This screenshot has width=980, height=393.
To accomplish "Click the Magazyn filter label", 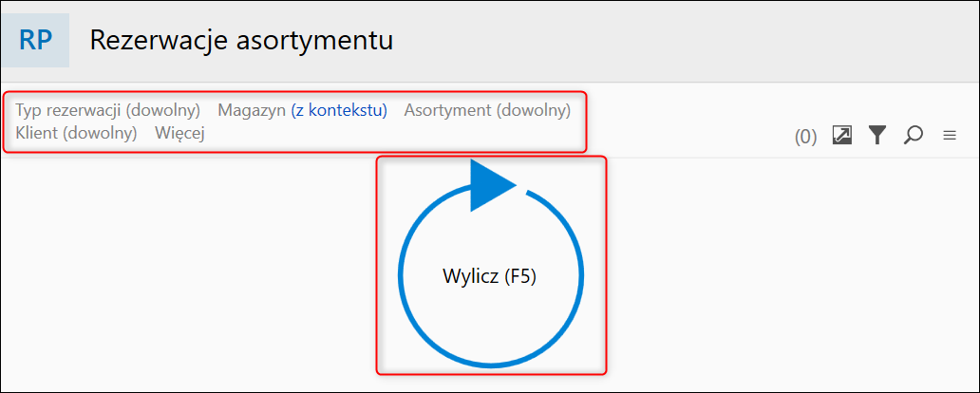I will click(x=252, y=110).
